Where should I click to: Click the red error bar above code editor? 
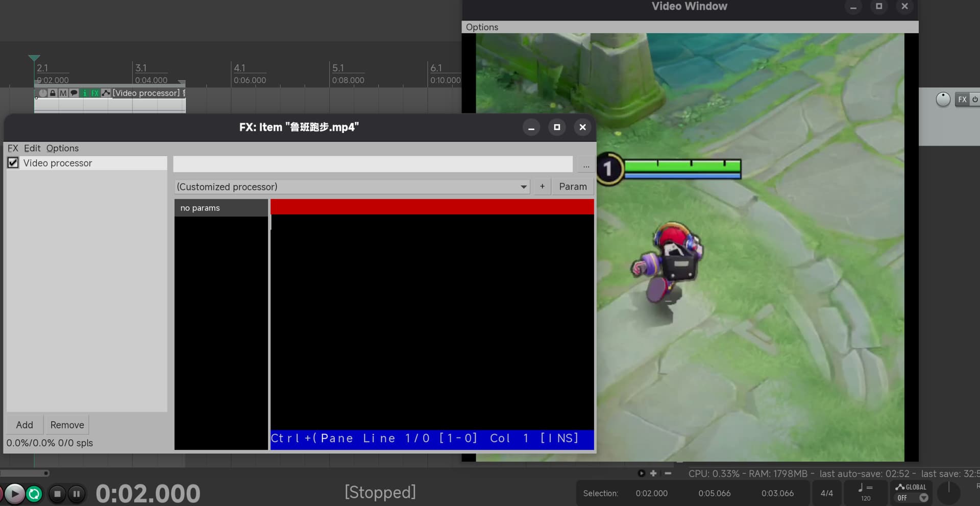click(432, 207)
